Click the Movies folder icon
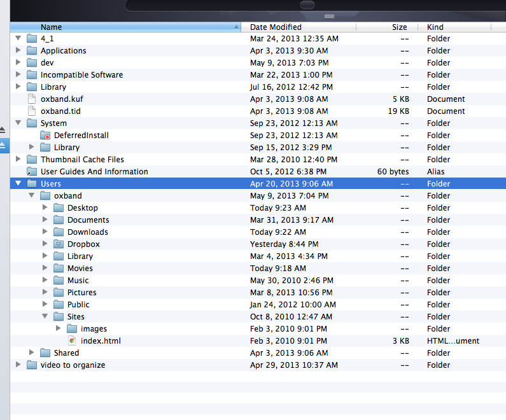This screenshot has width=506, height=420. [x=59, y=268]
